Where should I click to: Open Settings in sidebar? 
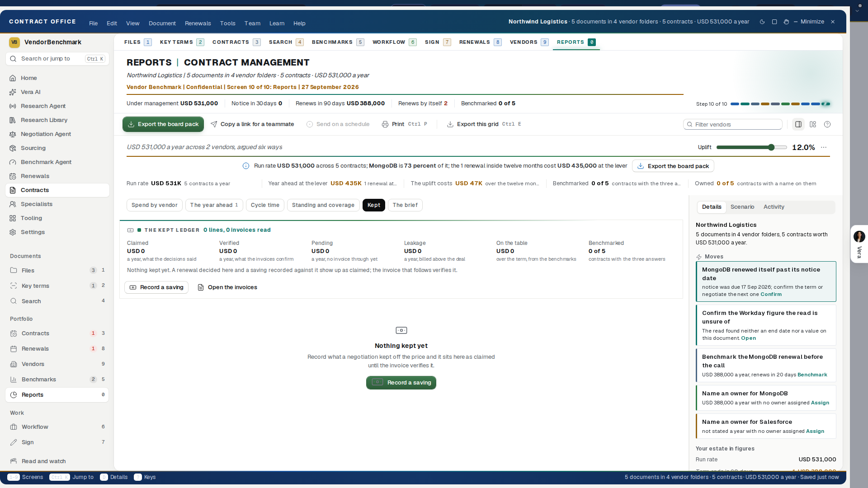click(57, 232)
